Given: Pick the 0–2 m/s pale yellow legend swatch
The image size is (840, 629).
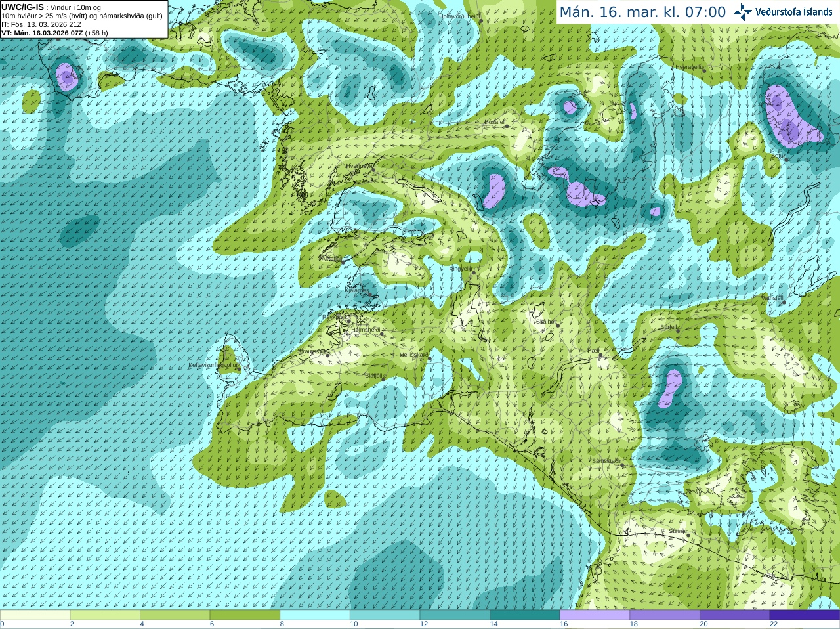Looking at the screenshot, I should click(x=35, y=615).
